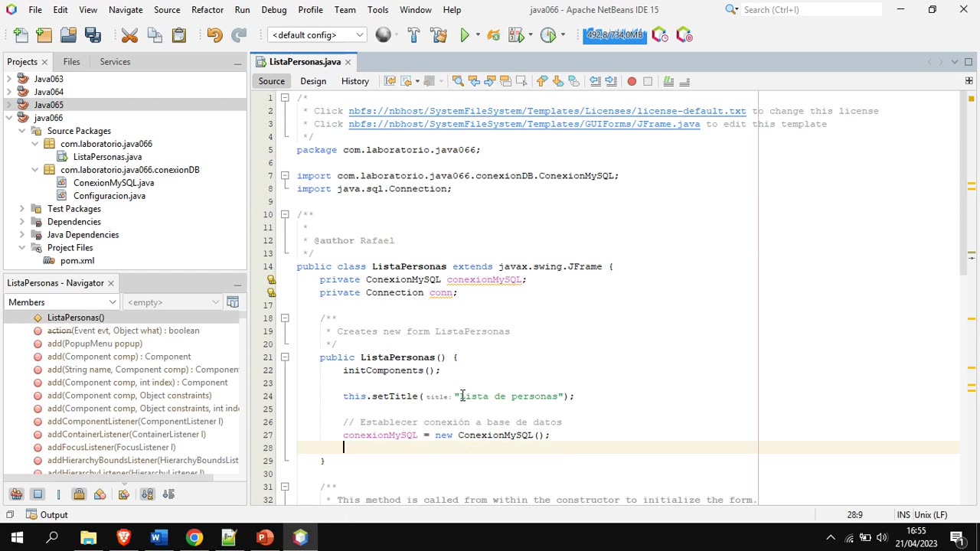Expand the Test Packages folder

tap(22, 209)
